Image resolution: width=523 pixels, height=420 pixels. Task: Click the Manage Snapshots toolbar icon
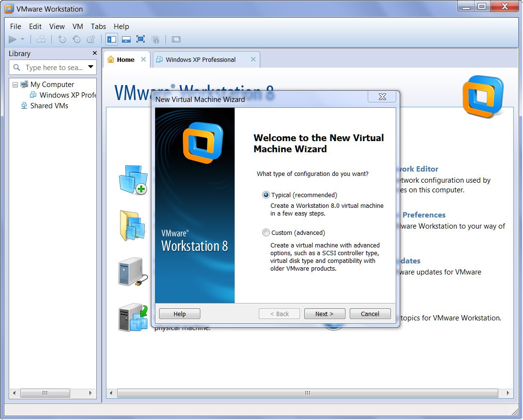tap(91, 39)
